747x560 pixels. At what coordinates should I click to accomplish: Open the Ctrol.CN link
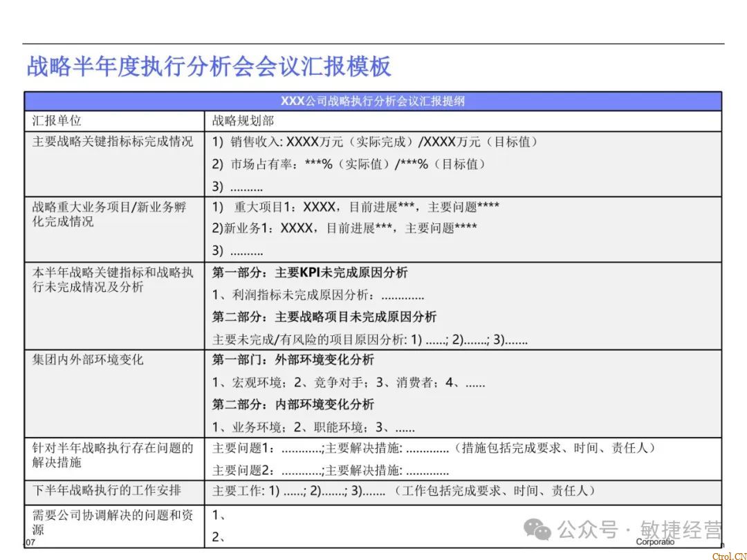tap(731, 553)
